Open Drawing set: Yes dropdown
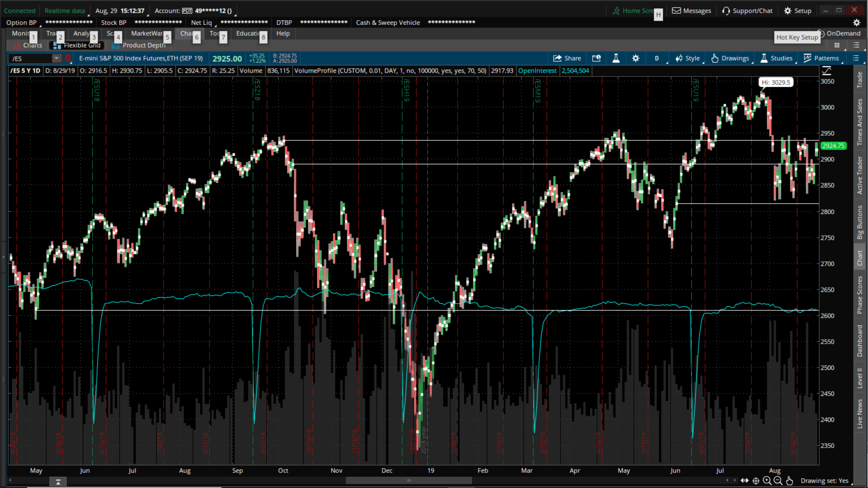 tap(825, 481)
